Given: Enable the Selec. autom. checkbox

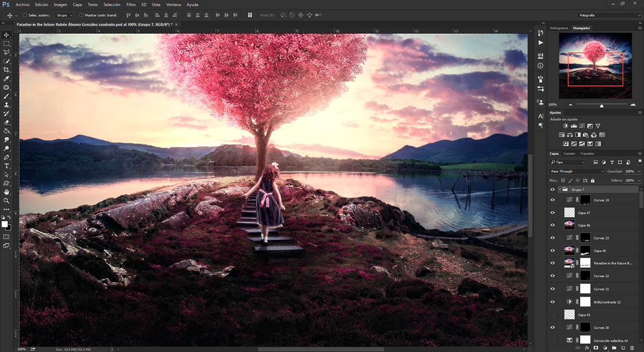Looking at the screenshot, I should [x=25, y=15].
